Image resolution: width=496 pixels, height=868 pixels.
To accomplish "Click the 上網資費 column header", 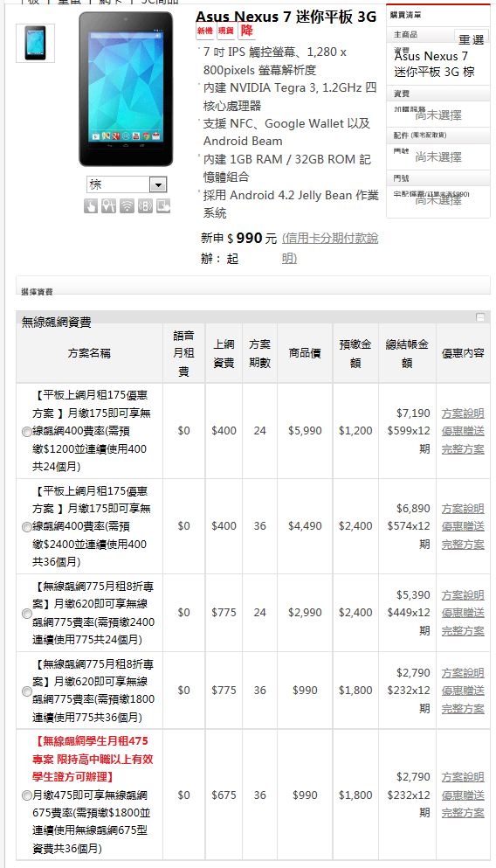I will click(x=224, y=353).
